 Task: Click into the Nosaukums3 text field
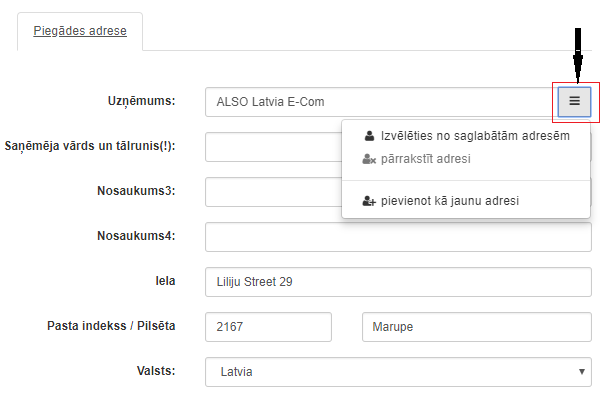pyautogui.click(x=274, y=192)
